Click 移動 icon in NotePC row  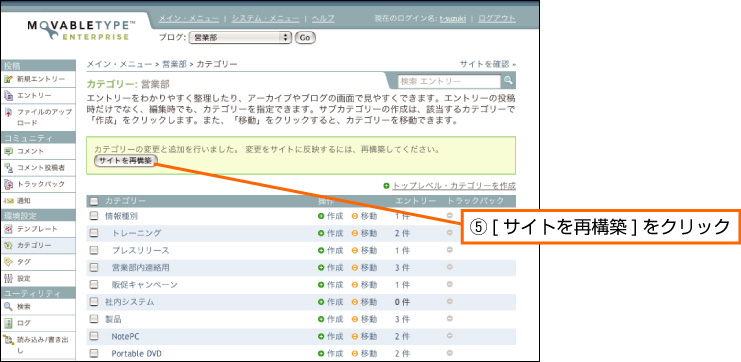[355, 336]
